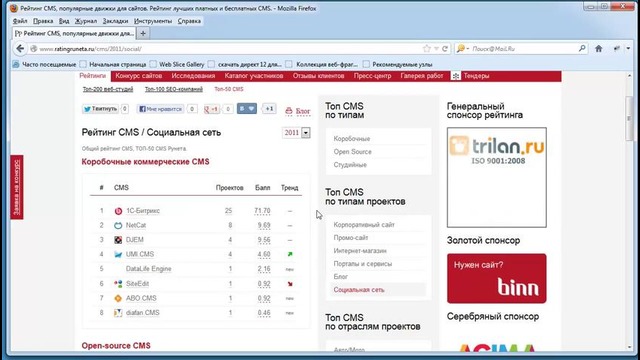Reload the page with the refresh icon
Viewport: 640px width, 360px height.
(445, 49)
